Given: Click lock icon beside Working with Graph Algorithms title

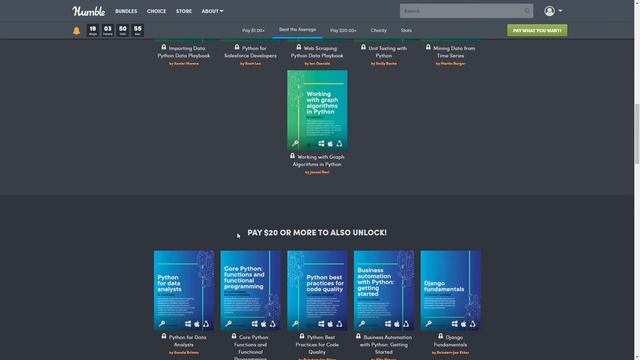Looking at the screenshot, I should (292, 156).
